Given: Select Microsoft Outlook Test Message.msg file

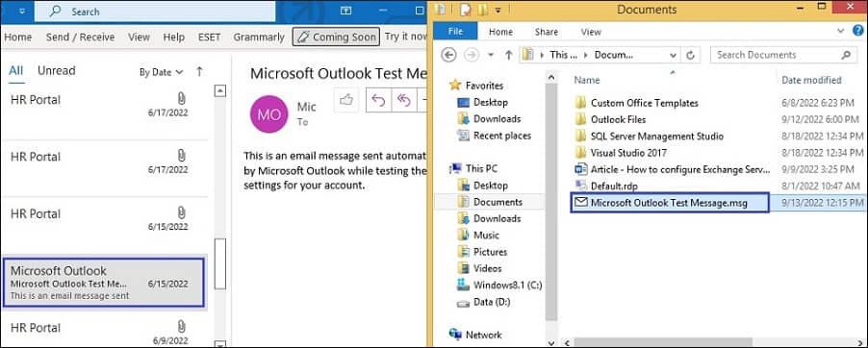Looking at the screenshot, I should 669,203.
